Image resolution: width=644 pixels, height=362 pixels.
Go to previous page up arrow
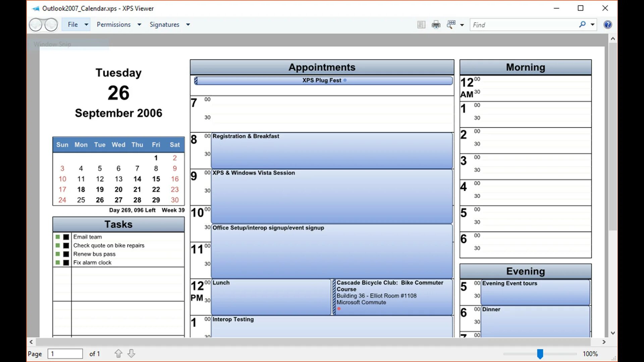118,354
